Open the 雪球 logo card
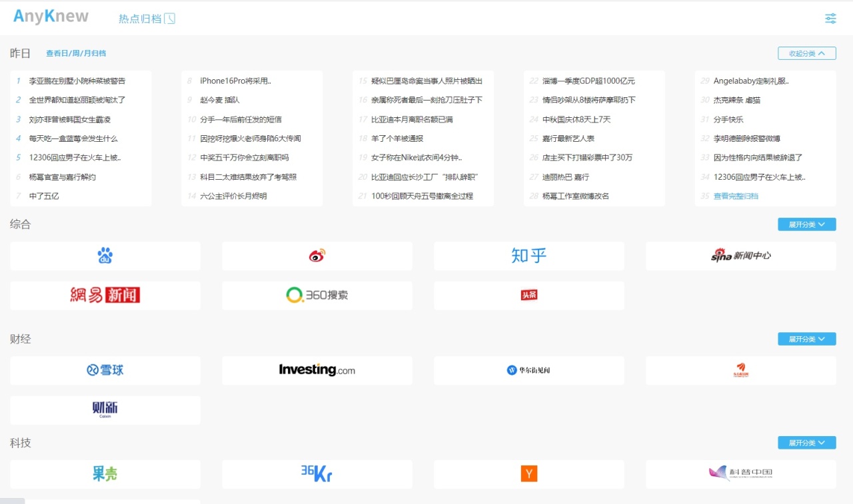This screenshot has height=504, width=853. [x=105, y=370]
